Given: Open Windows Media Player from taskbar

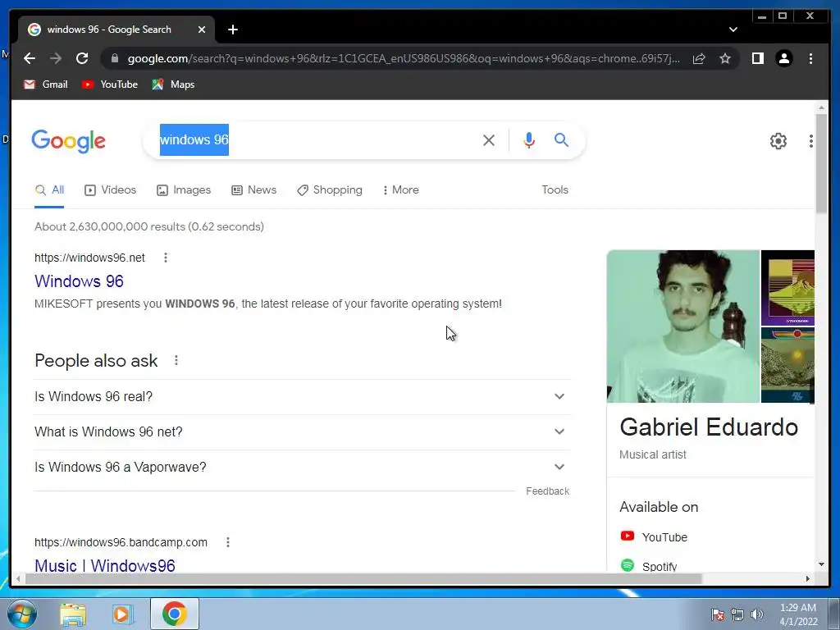Looking at the screenshot, I should pyautogui.click(x=123, y=614).
